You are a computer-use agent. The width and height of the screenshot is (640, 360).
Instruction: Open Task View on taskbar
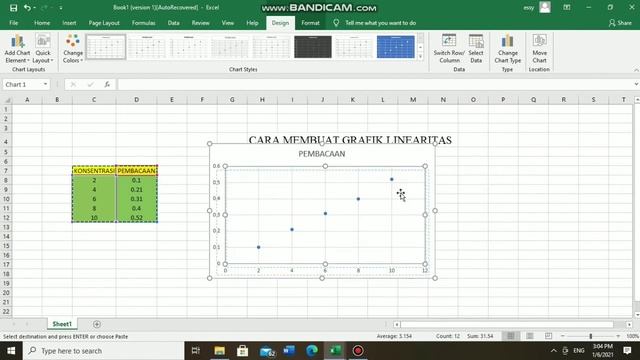pyautogui.click(x=196, y=351)
